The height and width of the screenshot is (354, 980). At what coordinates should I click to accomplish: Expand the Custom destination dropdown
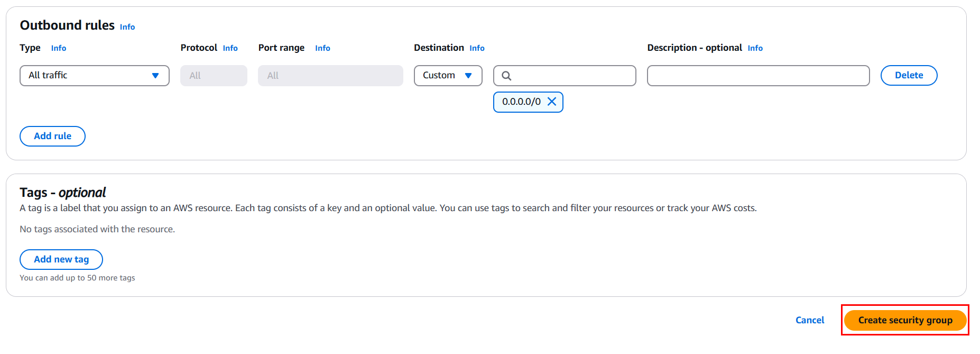448,76
